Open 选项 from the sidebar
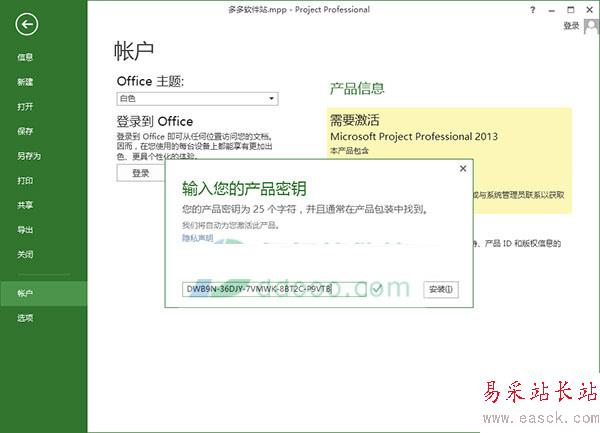Image resolution: width=600 pixels, height=433 pixels. (x=25, y=318)
